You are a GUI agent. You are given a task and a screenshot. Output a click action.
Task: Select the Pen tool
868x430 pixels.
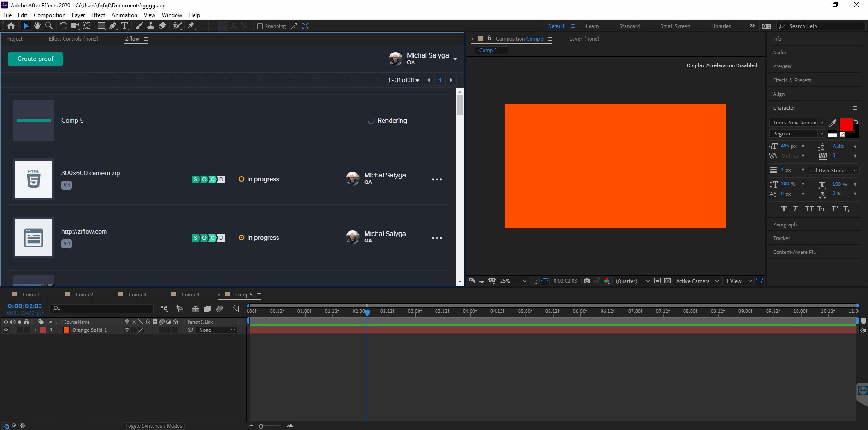pos(113,26)
